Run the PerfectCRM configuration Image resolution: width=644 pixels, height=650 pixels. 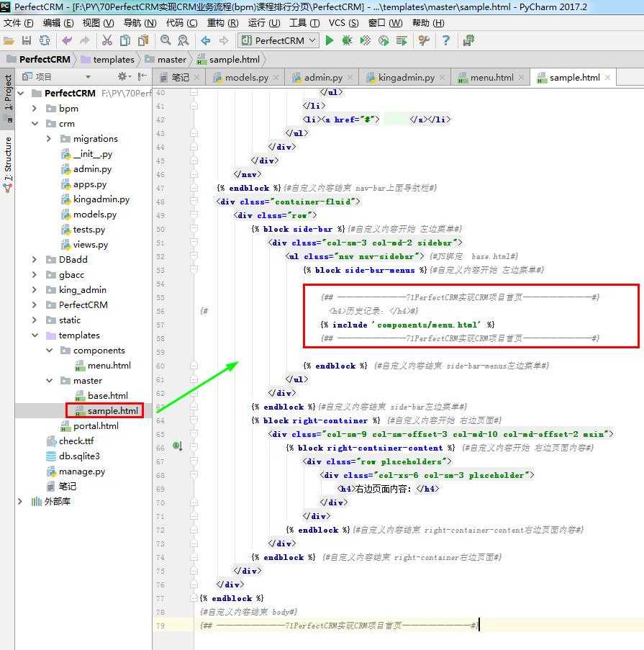pyautogui.click(x=330, y=40)
